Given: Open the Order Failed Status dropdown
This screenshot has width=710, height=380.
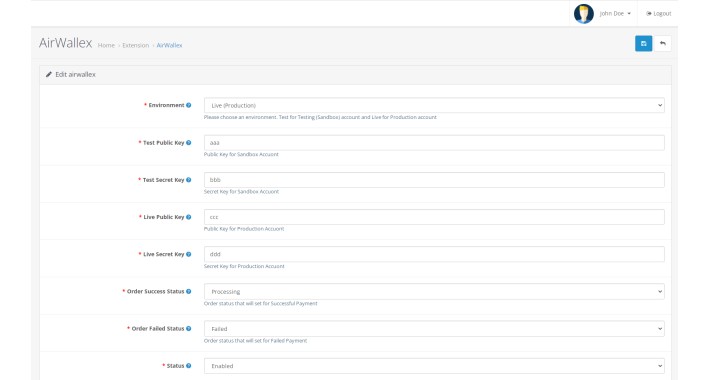Looking at the screenshot, I should click(434, 328).
